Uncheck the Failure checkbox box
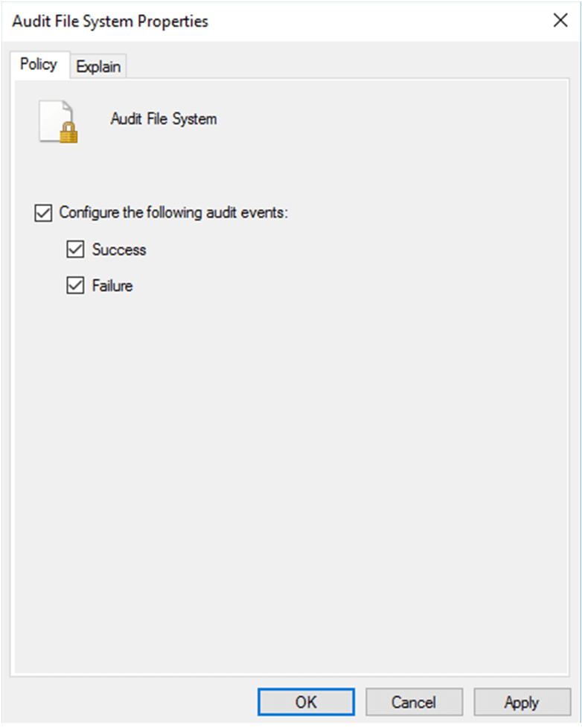Screen dimensions: 582x728 pyautogui.click(x=75, y=286)
